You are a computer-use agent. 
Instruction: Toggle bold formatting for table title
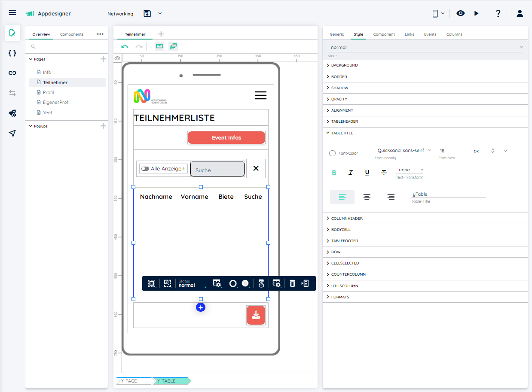coord(334,173)
